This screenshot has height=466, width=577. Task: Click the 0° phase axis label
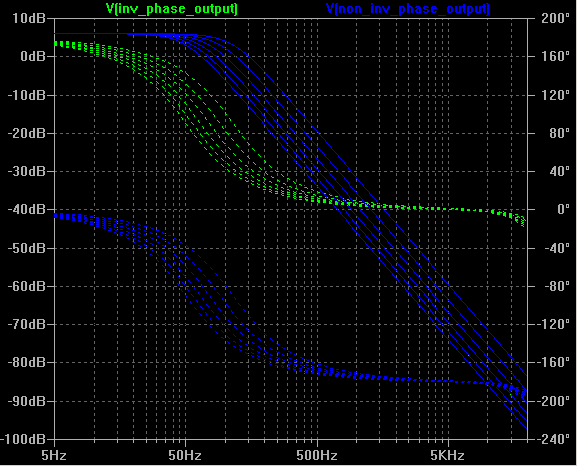tap(563, 209)
